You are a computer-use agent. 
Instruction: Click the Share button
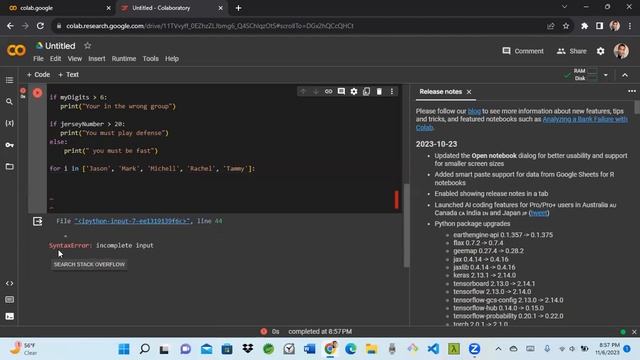[x=571, y=51]
